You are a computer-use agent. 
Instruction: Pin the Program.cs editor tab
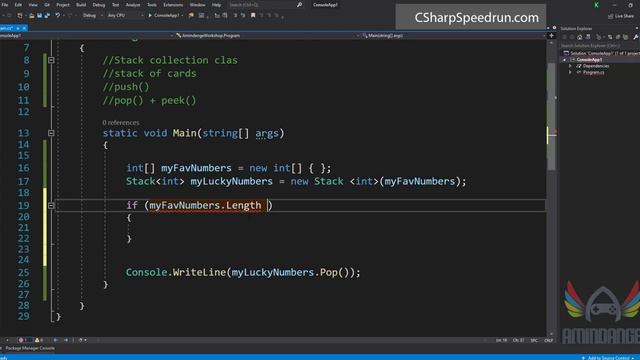point(18,28)
